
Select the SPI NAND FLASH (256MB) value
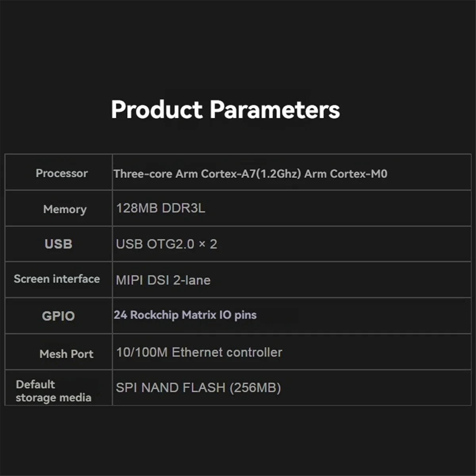pyautogui.click(x=198, y=388)
